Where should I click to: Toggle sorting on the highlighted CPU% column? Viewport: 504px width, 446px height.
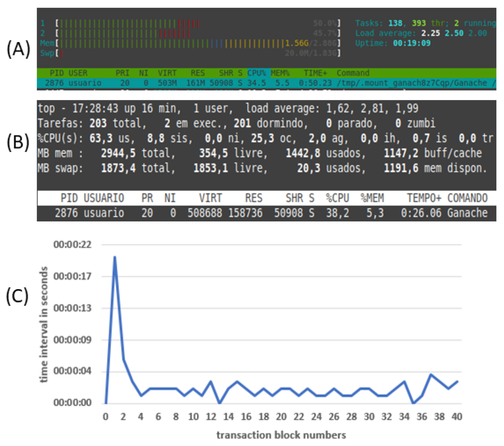(x=257, y=73)
